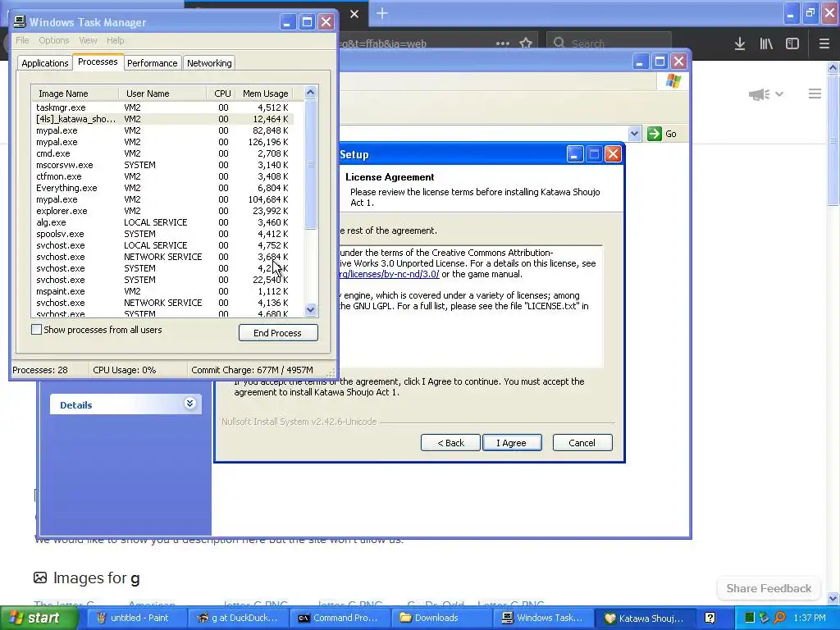Image resolution: width=840 pixels, height=630 pixels.
Task: Switch to Downloads folder taskbar item
Action: tap(442, 618)
